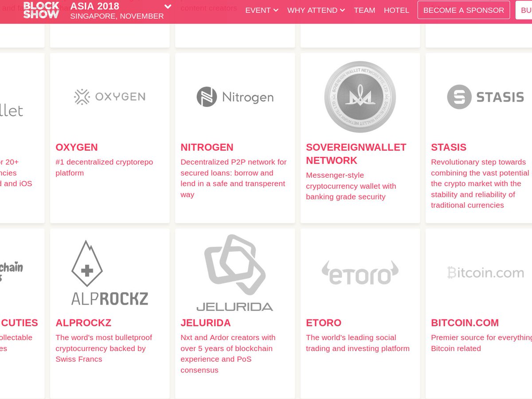Open the NITROGEN sponsor title link
Screen dimensions: 532x399
207,147
